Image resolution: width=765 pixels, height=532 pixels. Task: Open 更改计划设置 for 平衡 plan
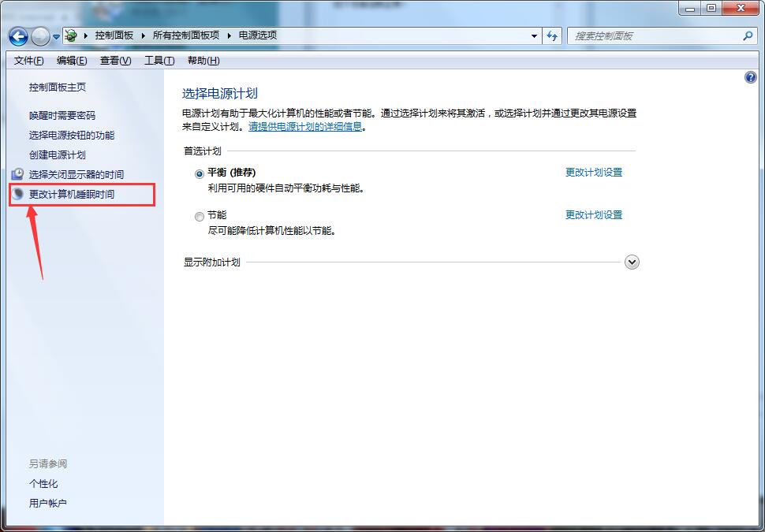[594, 172]
